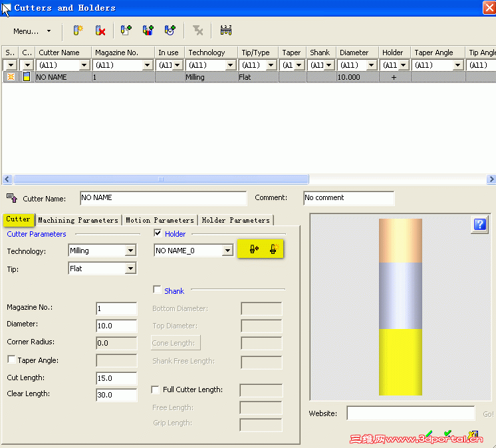This screenshot has width=496, height=448.
Task: Select the 'NO NAME' cell in cutter table
Action: 63,77
